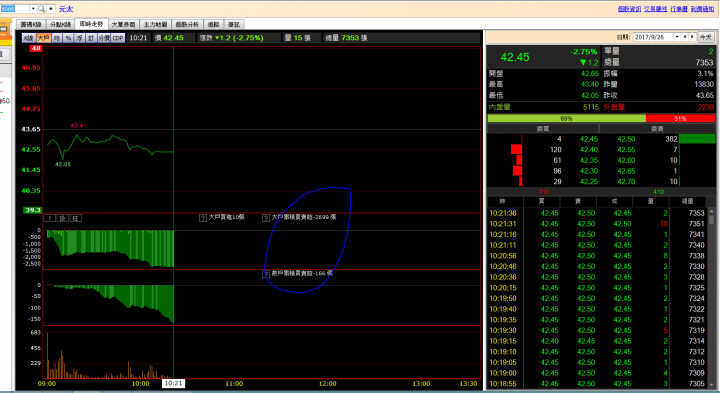The width and height of the screenshot is (720, 393).
Task: Select the 10:19:30 trade row
Action: tap(597, 330)
